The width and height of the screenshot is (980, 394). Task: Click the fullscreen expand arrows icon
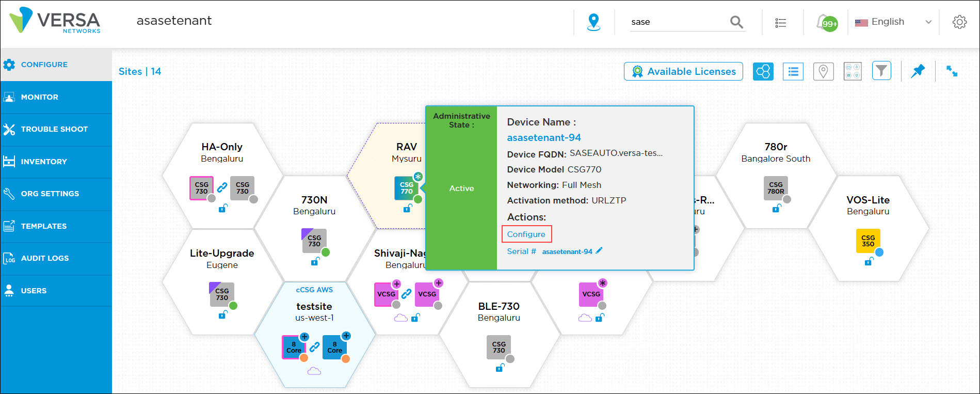(952, 71)
